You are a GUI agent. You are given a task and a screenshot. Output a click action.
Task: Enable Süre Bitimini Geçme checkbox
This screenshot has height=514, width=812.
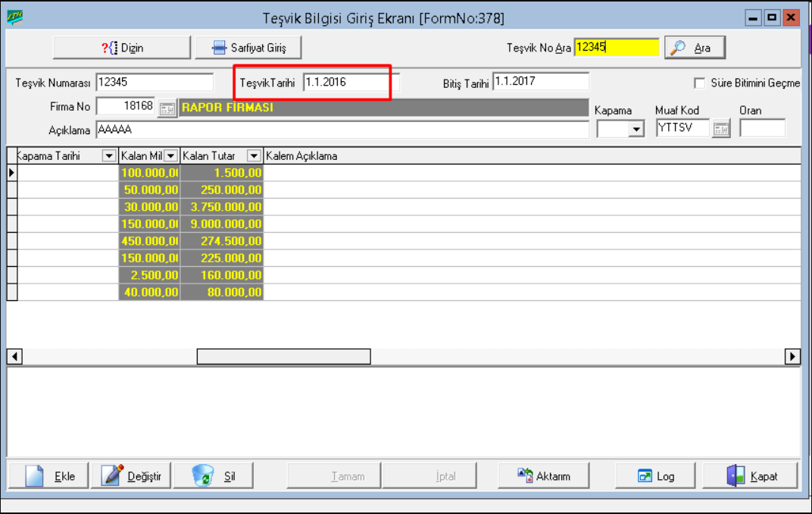tap(700, 83)
